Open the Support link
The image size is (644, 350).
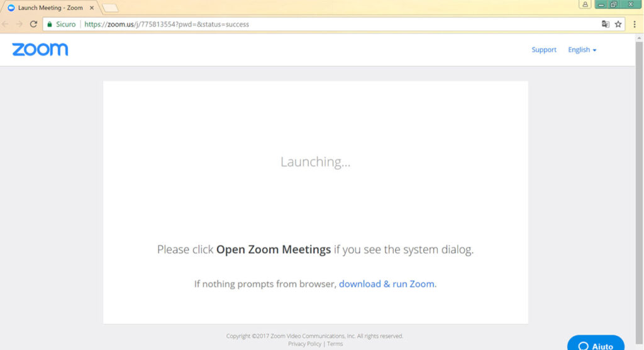[543, 50]
